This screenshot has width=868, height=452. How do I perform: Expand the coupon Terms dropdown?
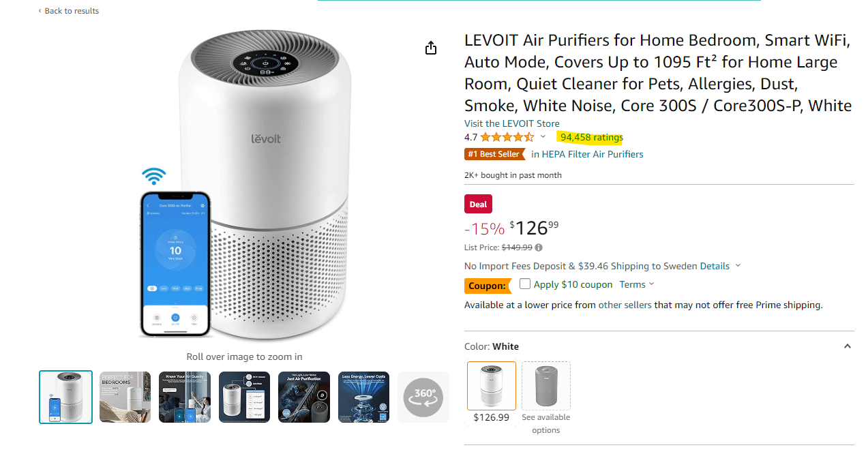633,284
